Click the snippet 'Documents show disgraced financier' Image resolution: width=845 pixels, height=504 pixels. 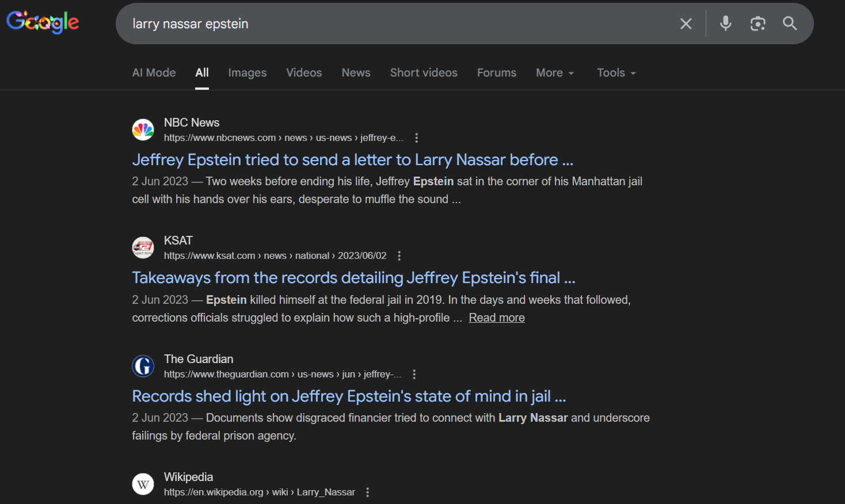pyautogui.click(x=391, y=427)
